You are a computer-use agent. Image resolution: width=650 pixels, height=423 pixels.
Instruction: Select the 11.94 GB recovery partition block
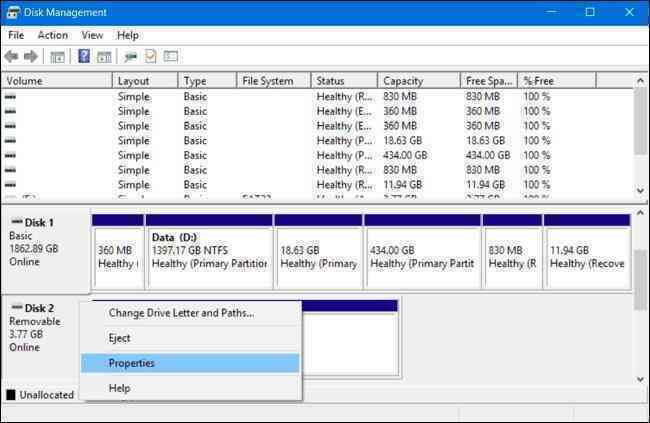pyautogui.click(x=587, y=251)
